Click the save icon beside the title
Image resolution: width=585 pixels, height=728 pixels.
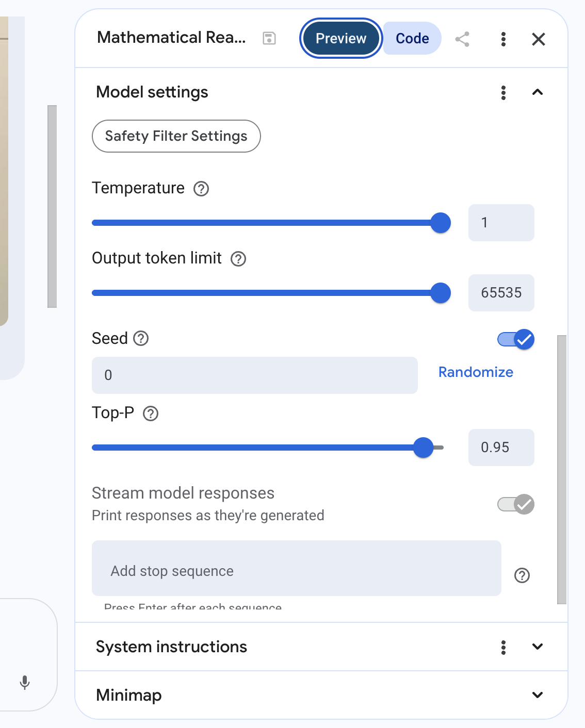[x=269, y=39]
